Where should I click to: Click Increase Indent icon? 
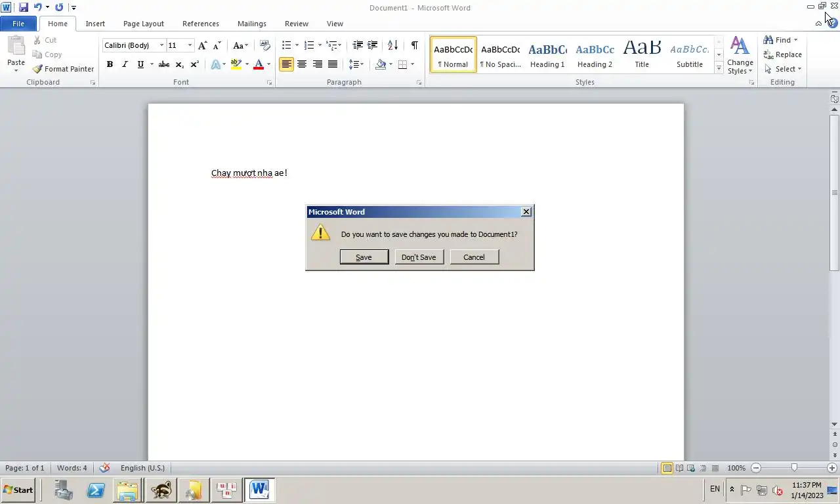pyautogui.click(x=372, y=45)
